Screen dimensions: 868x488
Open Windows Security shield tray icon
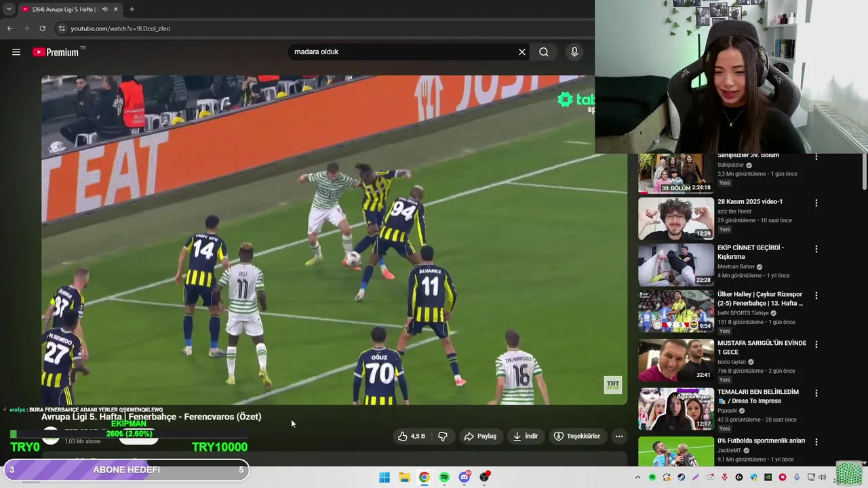click(x=753, y=477)
